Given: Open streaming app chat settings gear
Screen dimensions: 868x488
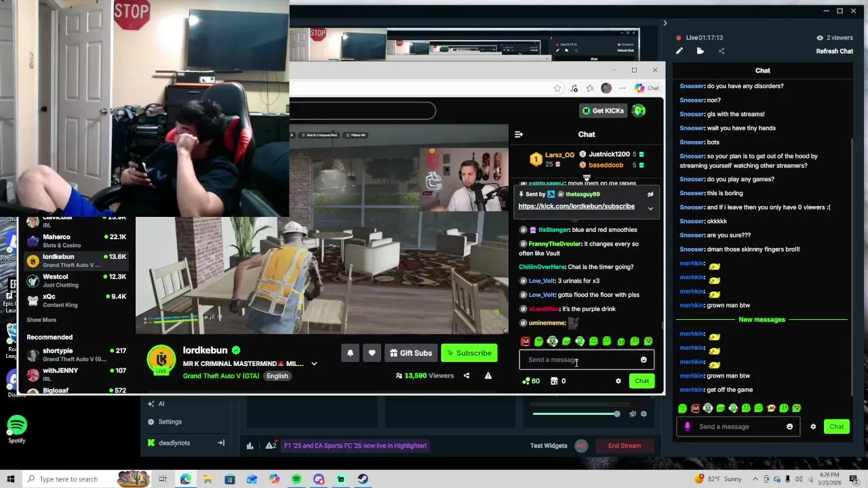Looking at the screenshot, I should click(813, 427).
